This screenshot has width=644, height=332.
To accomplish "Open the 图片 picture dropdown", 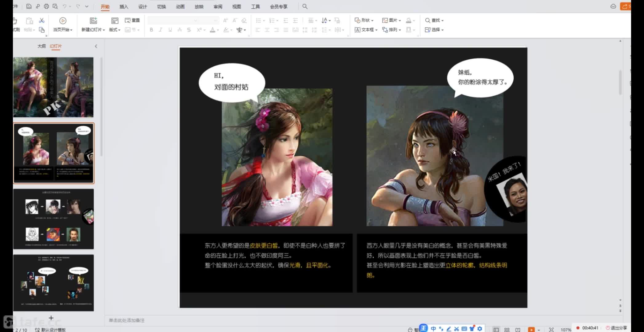I will coord(391,20).
